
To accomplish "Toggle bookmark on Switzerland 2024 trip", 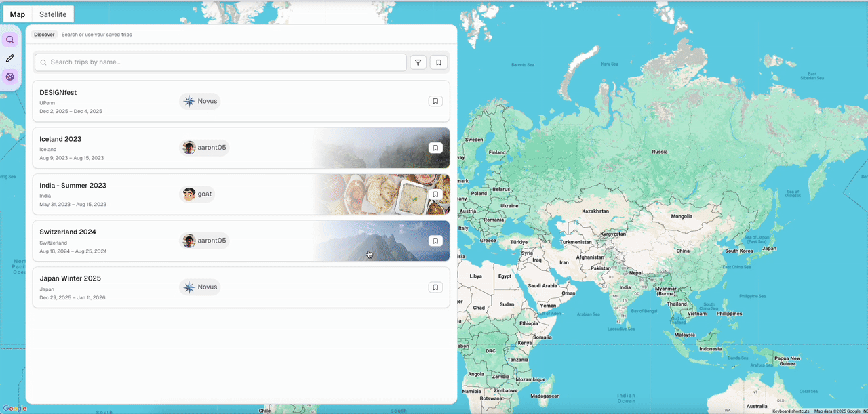I will coord(435,241).
